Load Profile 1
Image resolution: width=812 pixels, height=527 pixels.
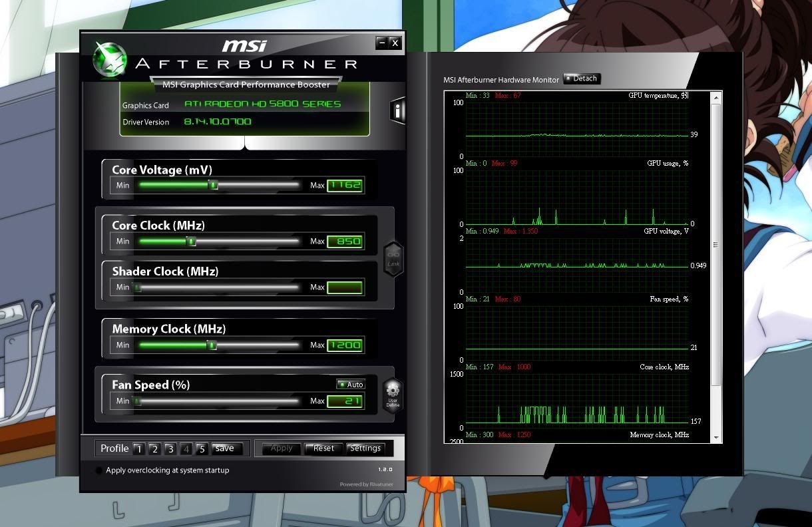(x=138, y=449)
